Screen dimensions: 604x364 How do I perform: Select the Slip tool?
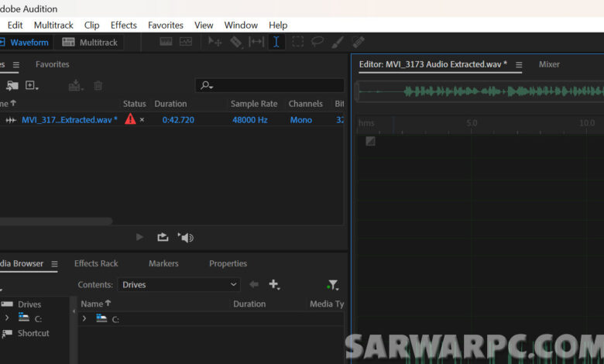coord(256,42)
